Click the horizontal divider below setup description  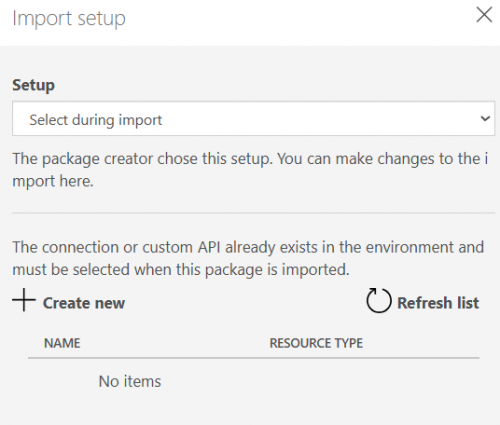pos(253,212)
